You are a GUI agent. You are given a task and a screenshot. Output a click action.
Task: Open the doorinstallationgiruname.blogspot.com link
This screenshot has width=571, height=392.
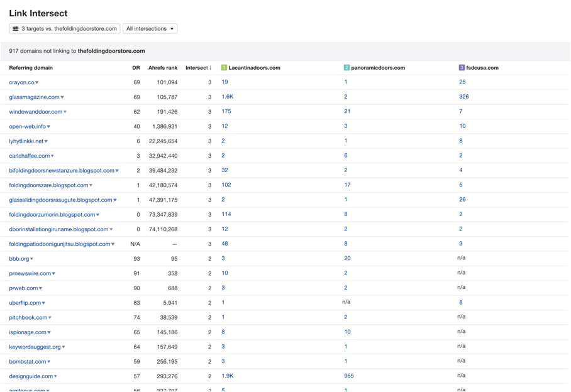58,229
